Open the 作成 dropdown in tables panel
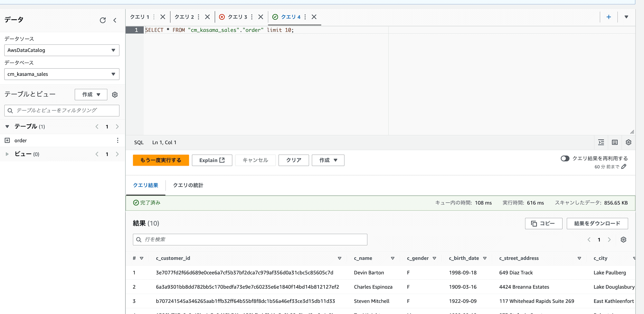Viewport: 644px width, 314px height. (91, 94)
